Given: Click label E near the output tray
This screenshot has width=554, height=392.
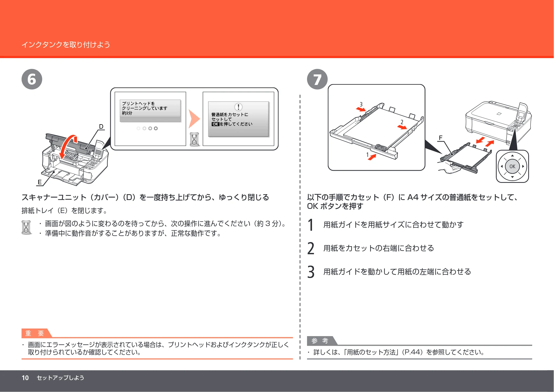Looking at the screenshot, I should 40,182.
